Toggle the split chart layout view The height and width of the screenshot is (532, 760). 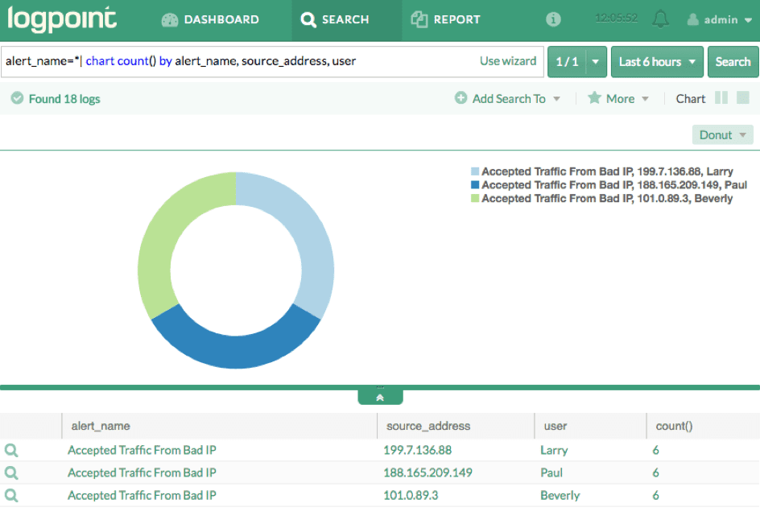[721, 98]
